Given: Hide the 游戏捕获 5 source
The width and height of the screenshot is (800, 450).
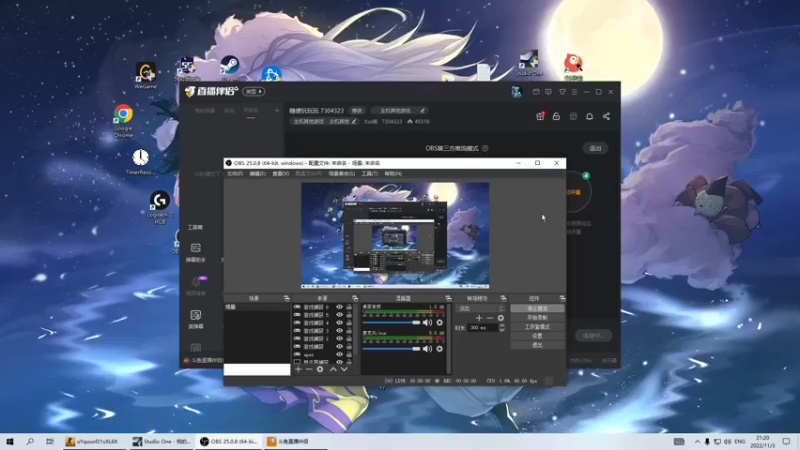Looking at the screenshot, I should point(339,315).
